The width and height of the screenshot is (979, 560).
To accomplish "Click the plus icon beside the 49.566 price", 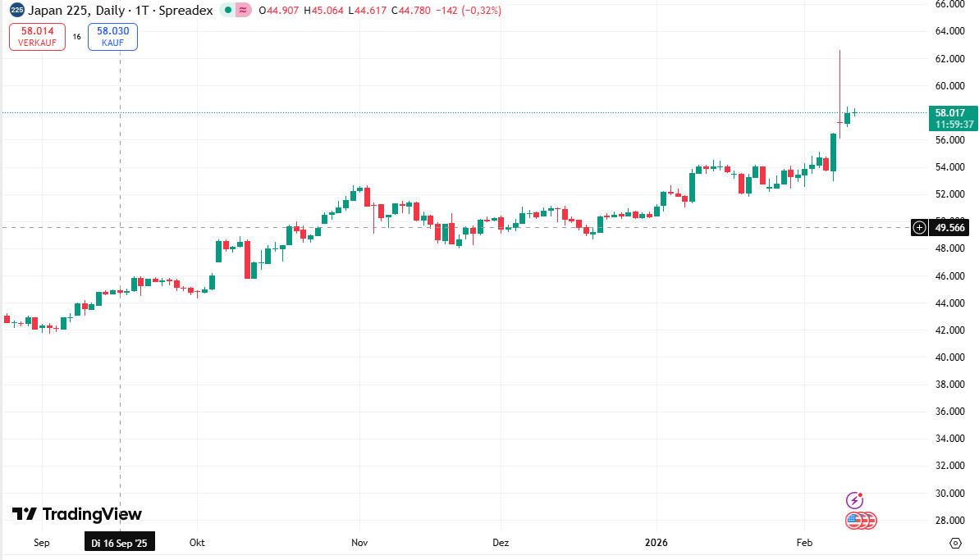I will [x=918, y=227].
